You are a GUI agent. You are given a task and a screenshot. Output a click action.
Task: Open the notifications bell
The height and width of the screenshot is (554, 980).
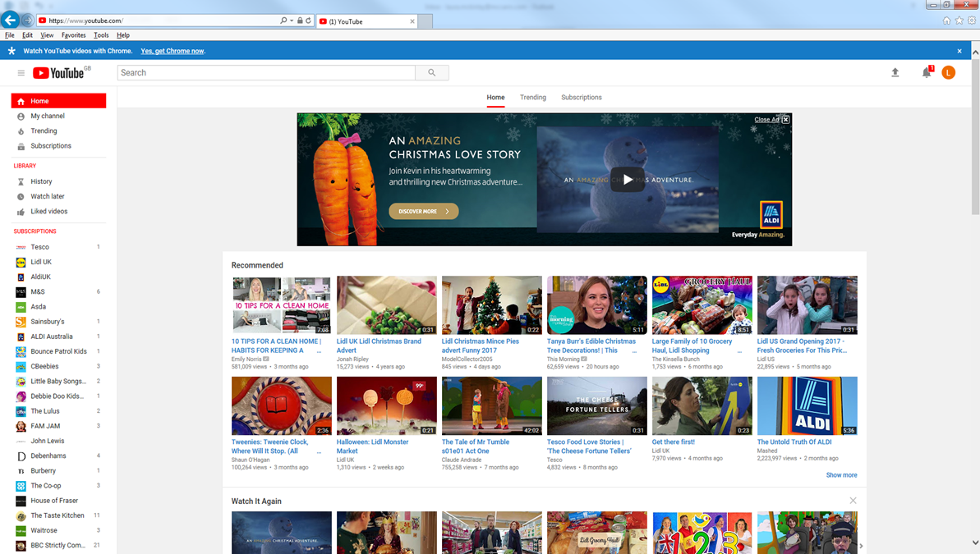coord(927,72)
